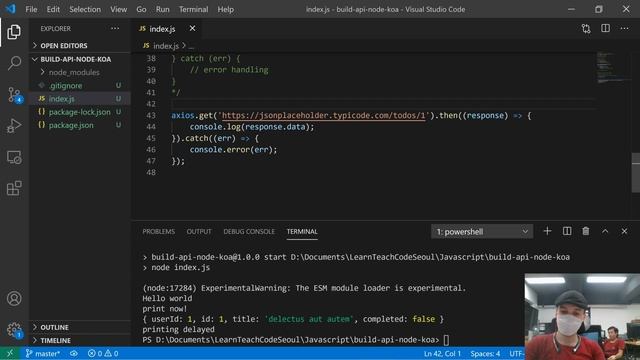Kill the terminal with trash icon

pyautogui.click(x=586, y=231)
